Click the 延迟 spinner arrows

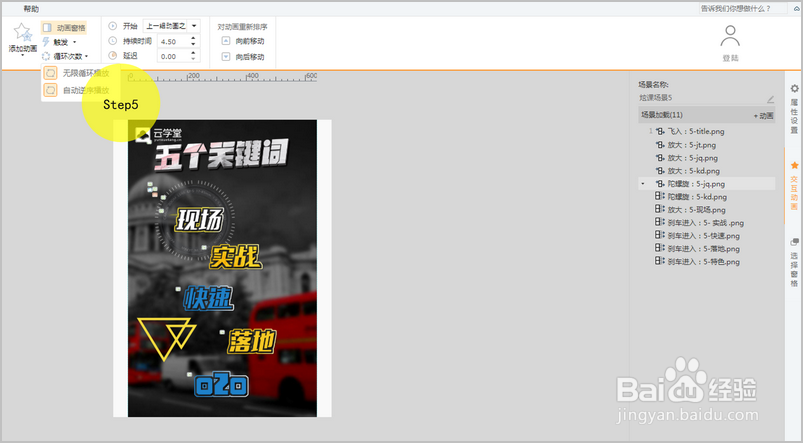click(x=194, y=56)
